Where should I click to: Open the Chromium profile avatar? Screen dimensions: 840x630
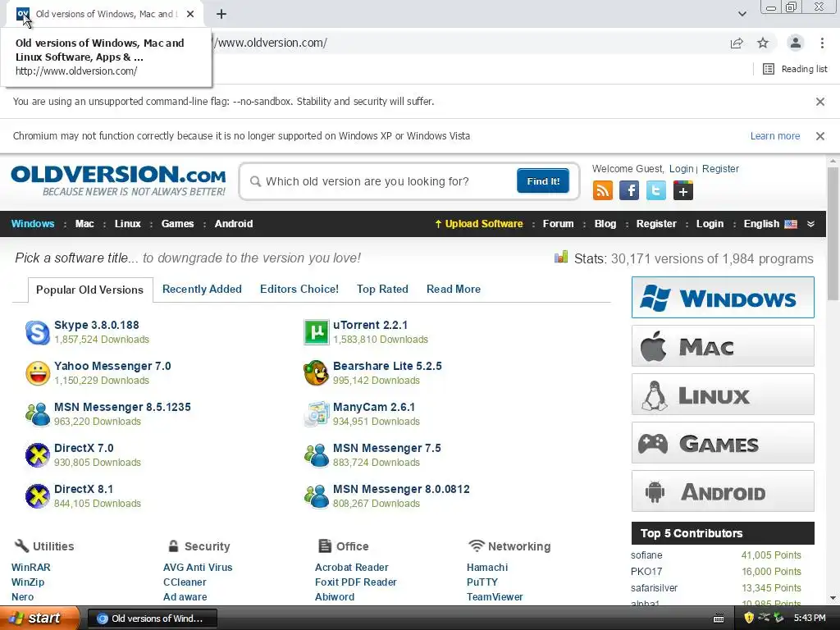(796, 43)
